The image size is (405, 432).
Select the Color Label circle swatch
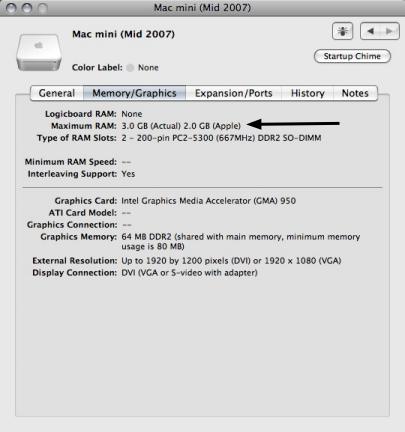tap(130, 68)
